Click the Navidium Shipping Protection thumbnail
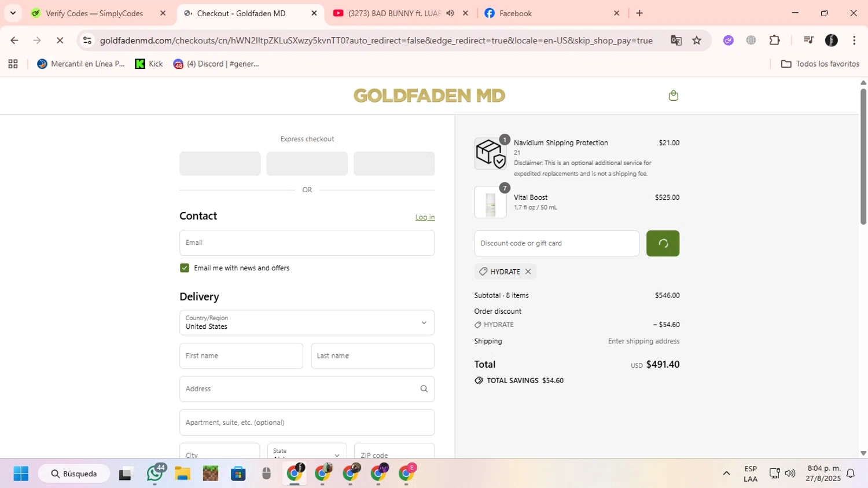Viewport: 868px width, 488px height. [490, 153]
